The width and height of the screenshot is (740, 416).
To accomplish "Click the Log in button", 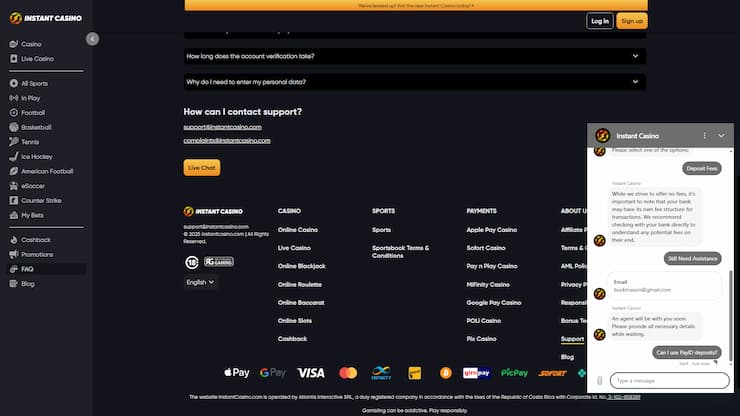I will [600, 21].
